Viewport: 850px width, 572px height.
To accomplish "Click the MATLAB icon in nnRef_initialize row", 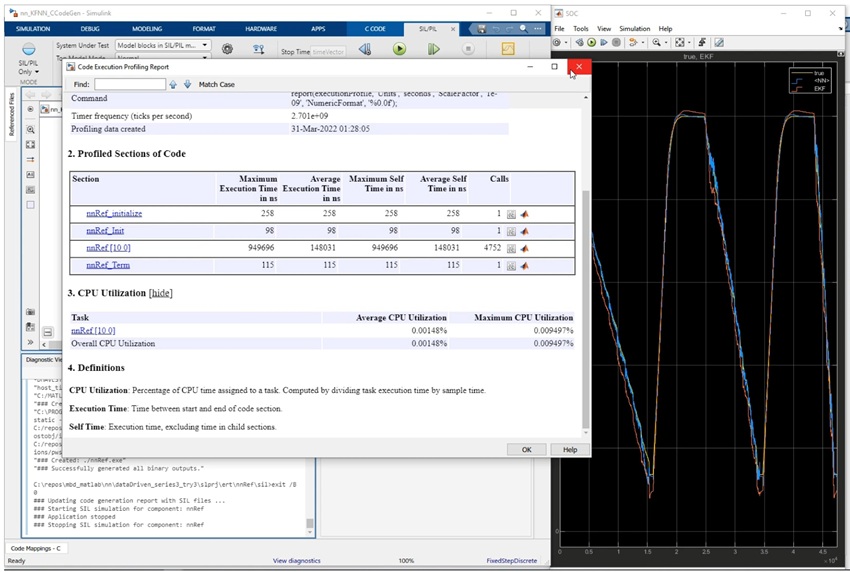I will tap(523, 214).
